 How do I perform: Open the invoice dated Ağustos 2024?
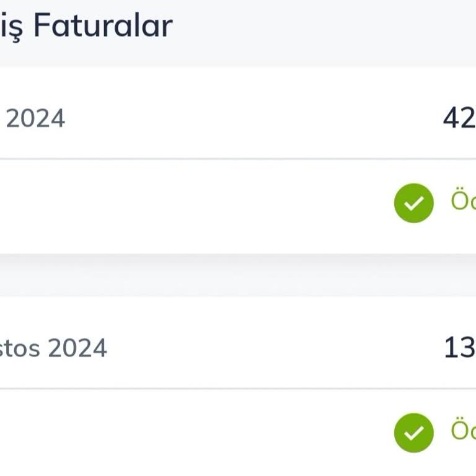click(x=53, y=348)
